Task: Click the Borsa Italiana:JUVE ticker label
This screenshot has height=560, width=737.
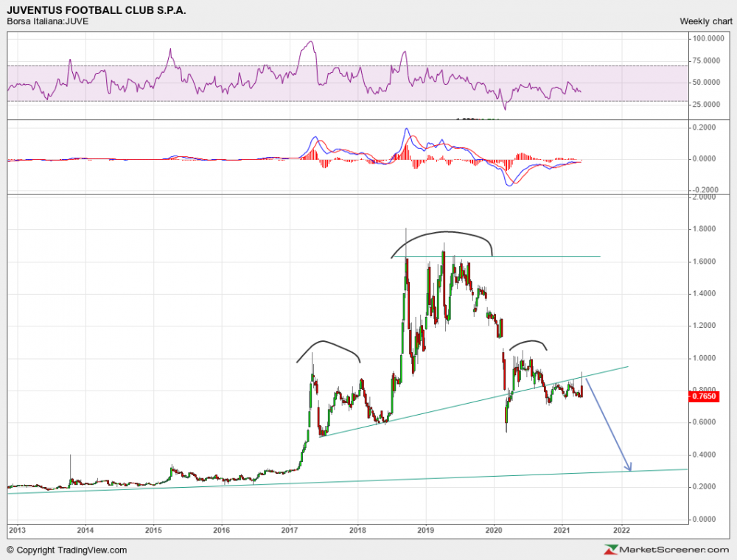Action: click(47, 21)
